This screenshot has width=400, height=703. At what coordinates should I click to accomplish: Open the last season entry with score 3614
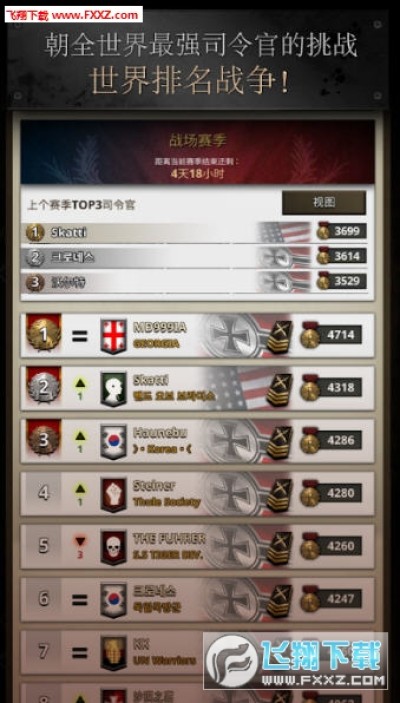196,257
